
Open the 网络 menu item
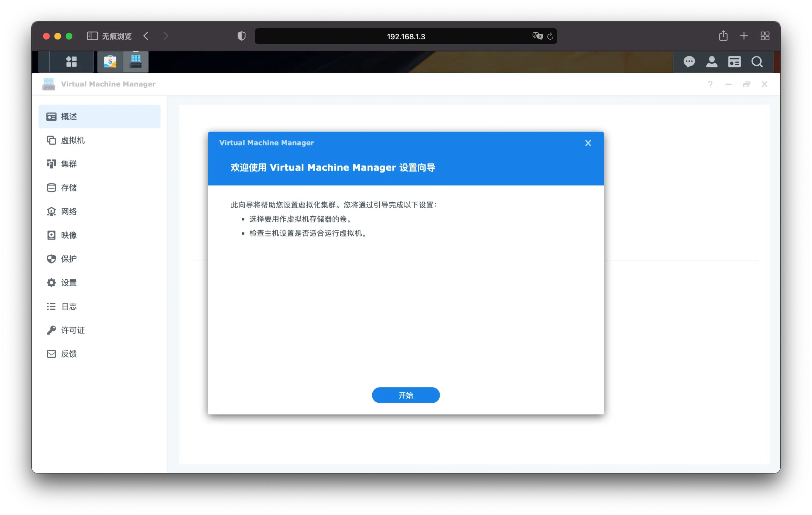pyautogui.click(x=100, y=212)
